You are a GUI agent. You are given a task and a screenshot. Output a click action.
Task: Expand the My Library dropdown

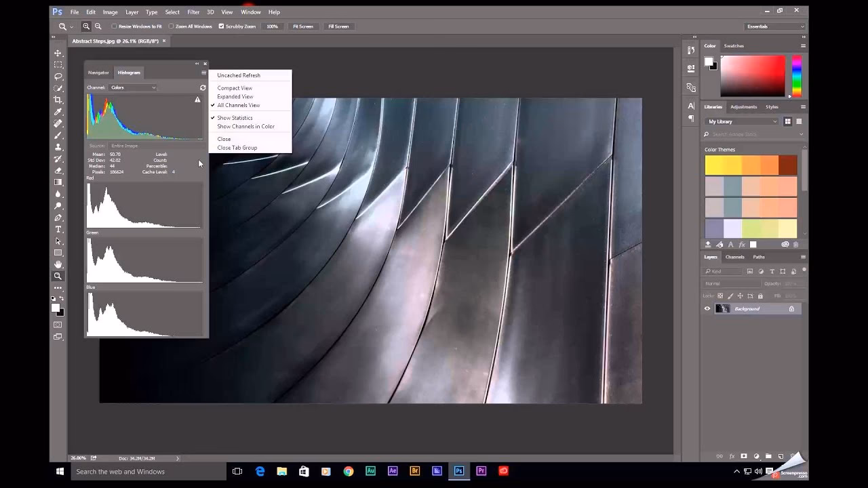743,121
